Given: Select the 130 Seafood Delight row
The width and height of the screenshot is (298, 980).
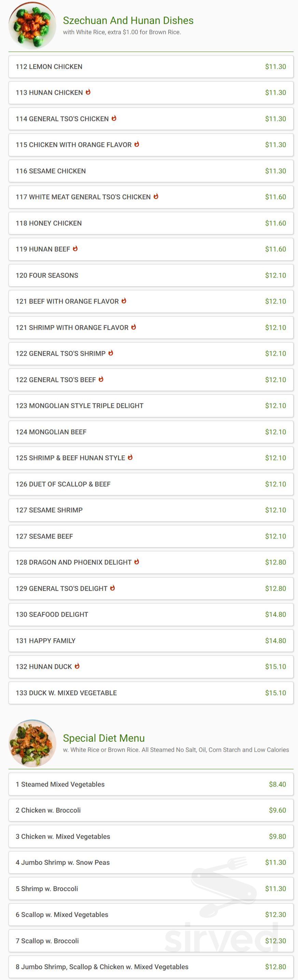Looking at the screenshot, I should (149, 614).
